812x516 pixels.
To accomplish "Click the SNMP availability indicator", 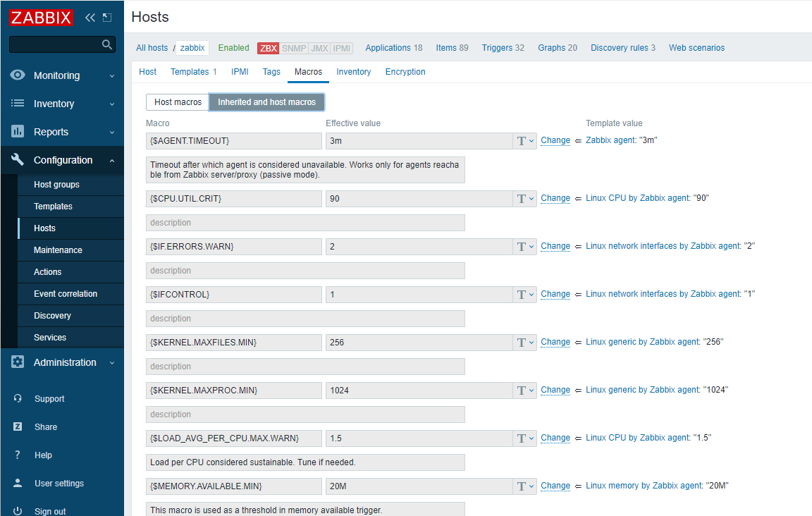I will click(294, 48).
